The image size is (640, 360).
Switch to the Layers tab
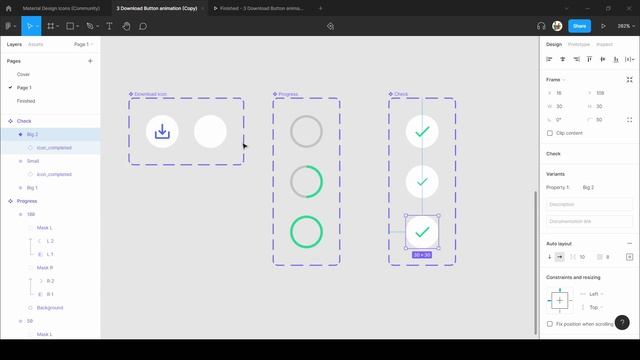point(14,44)
